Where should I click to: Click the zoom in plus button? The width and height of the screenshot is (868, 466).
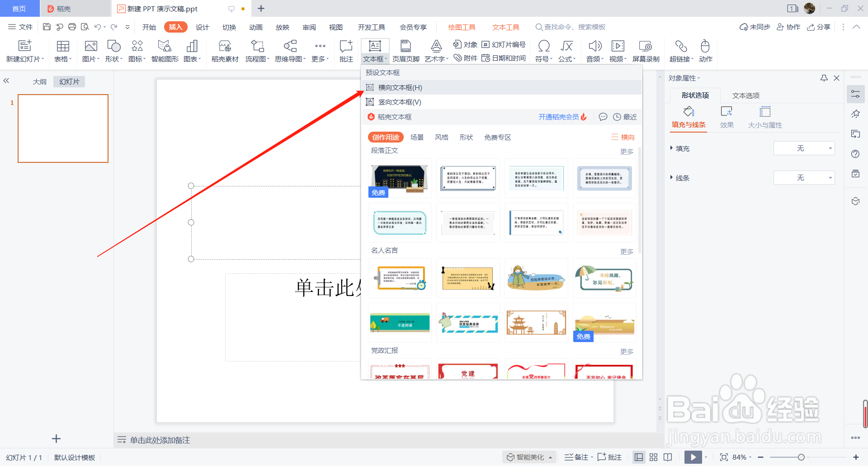(x=856, y=457)
